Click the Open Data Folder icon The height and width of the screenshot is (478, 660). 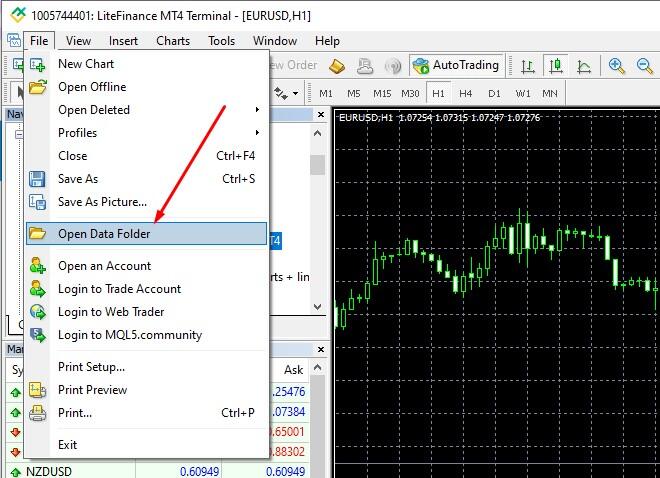click(x=37, y=234)
